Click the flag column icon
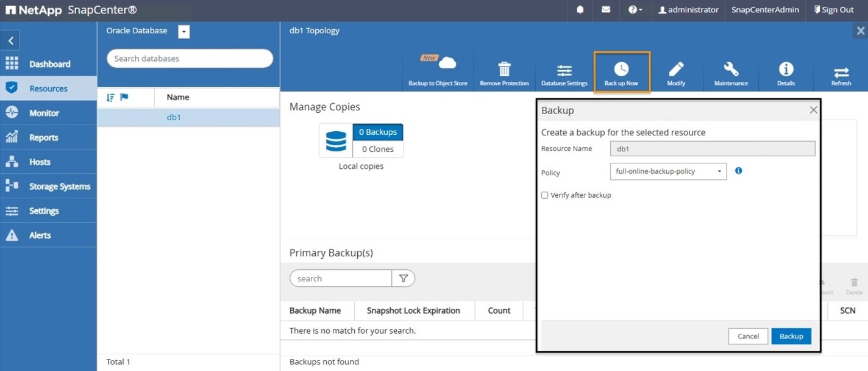Image resolution: width=868 pixels, height=371 pixels. click(x=124, y=98)
